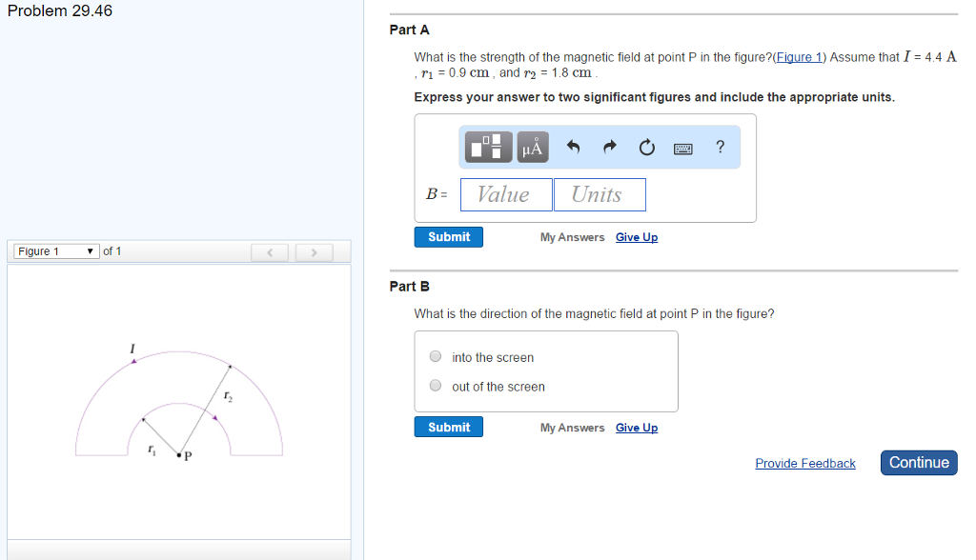This screenshot has height=560, width=976.
Task: Focus the Value input field
Action: [506, 194]
